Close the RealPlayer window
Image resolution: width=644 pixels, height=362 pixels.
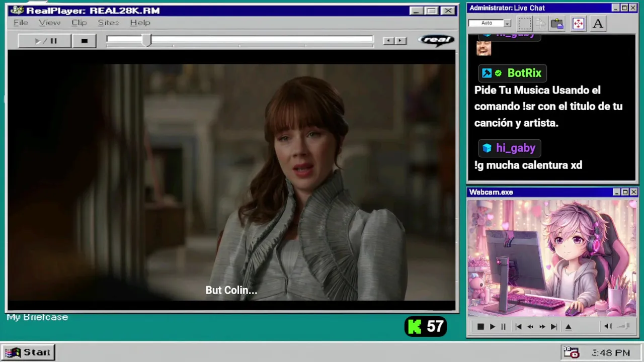[x=448, y=11]
